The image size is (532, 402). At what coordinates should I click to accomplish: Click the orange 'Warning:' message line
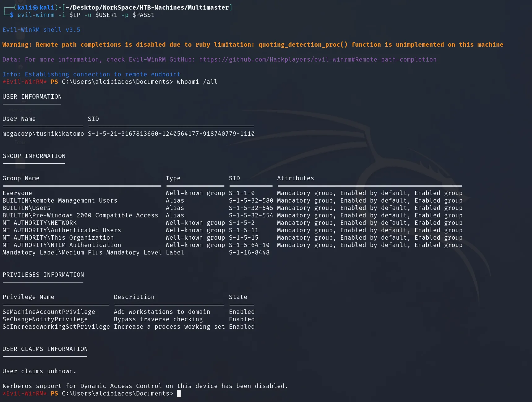coord(253,45)
